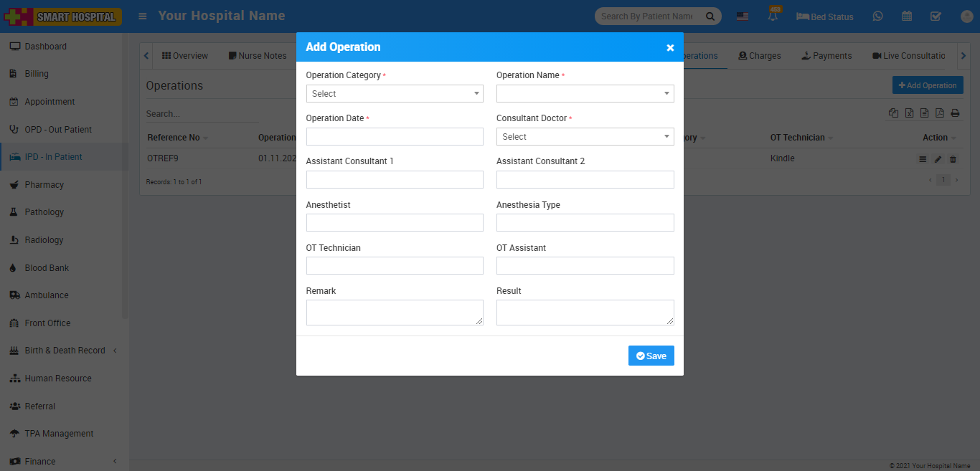Edit the OTREF9 record with pencil icon
The height and width of the screenshot is (471, 980).
[x=938, y=159]
